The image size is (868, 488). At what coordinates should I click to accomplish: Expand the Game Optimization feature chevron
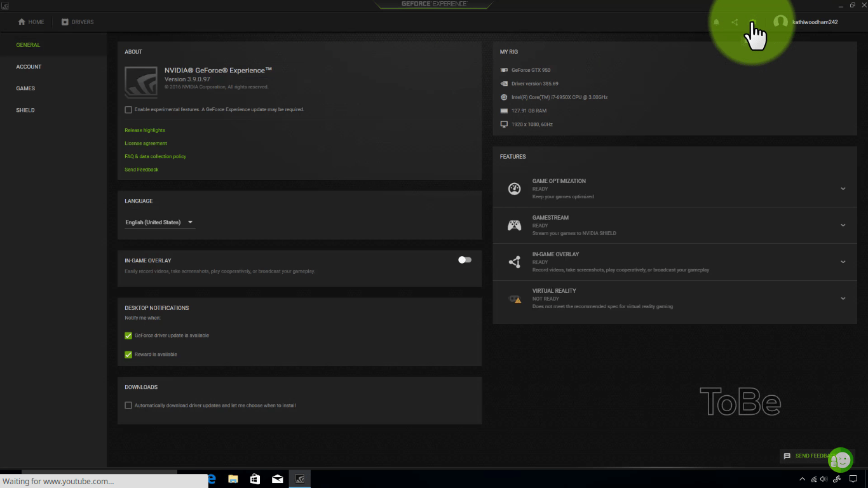[x=843, y=189]
